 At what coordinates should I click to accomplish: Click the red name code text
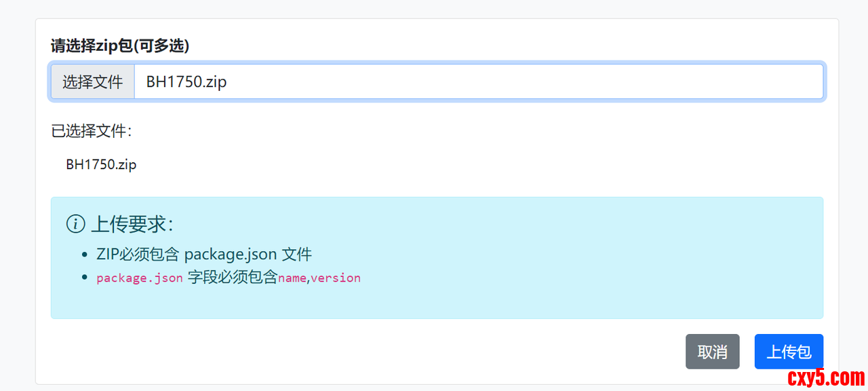(292, 278)
